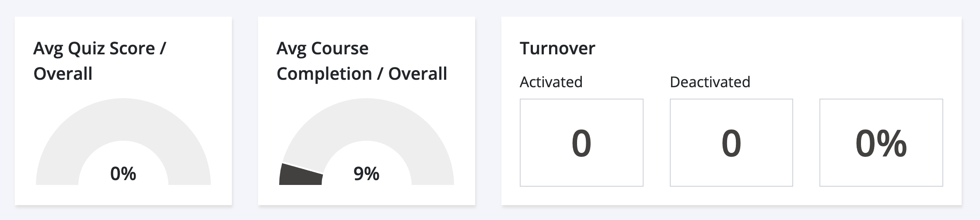Click the Turnover heading
The height and width of the screenshot is (220, 980).
(557, 48)
